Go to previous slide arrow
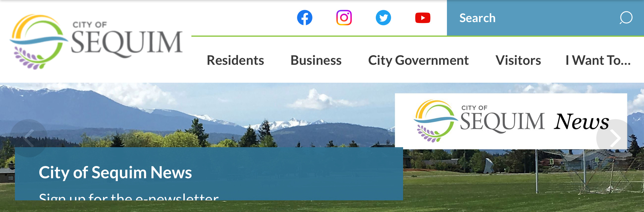The height and width of the screenshot is (212, 644). [x=29, y=138]
